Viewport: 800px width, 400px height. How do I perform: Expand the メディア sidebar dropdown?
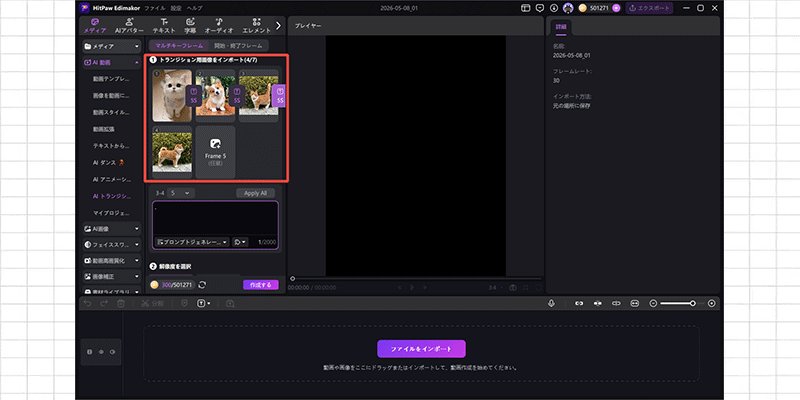pos(111,46)
